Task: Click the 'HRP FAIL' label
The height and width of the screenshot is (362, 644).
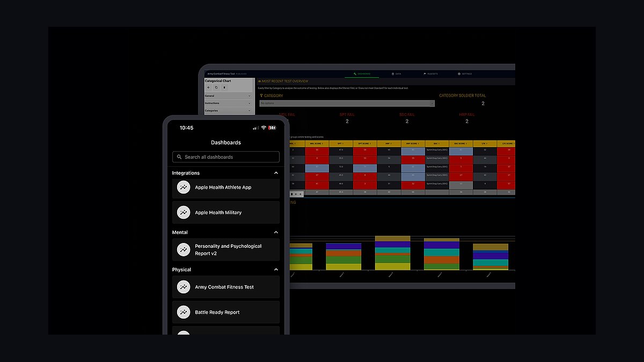Action: point(467,114)
